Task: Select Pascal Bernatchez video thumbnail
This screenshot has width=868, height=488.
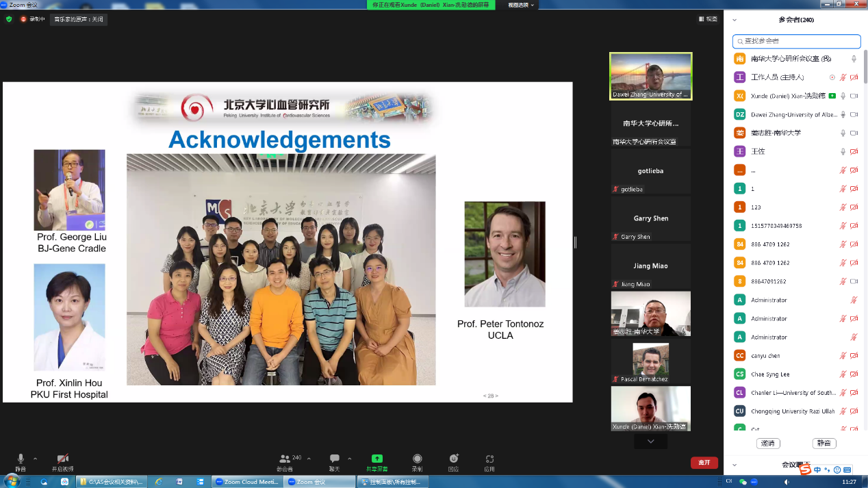Action: coord(650,361)
